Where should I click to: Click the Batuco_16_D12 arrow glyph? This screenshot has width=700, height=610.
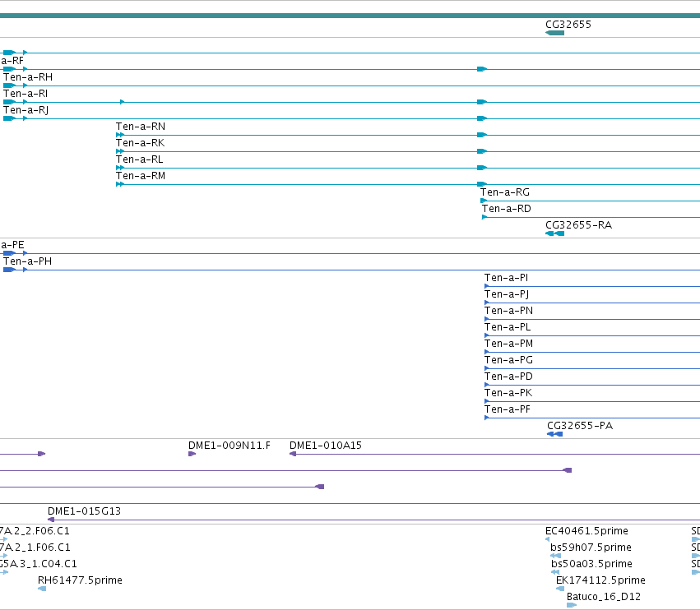click(x=572, y=605)
